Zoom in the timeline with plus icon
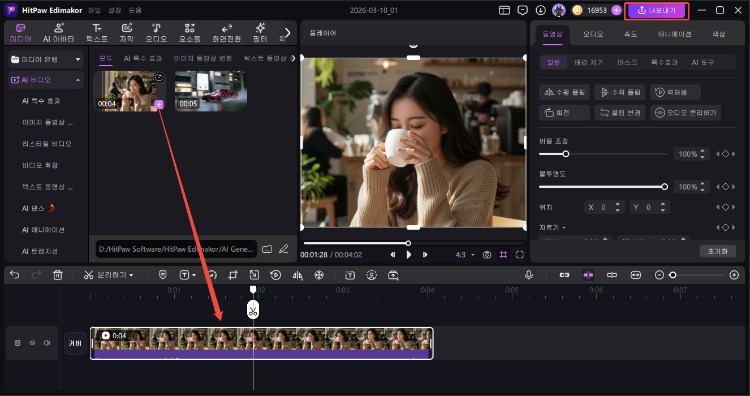This screenshot has height=396, width=750. 734,275
